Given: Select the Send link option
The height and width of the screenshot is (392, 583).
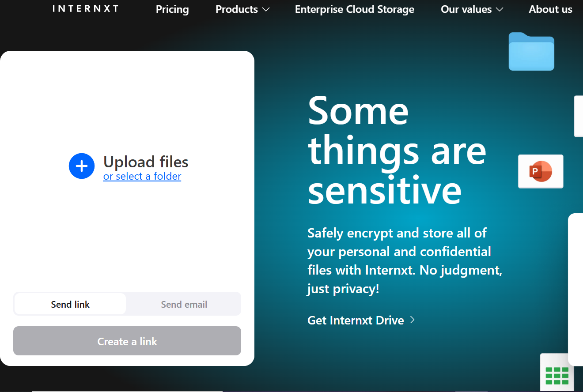Looking at the screenshot, I should point(70,304).
